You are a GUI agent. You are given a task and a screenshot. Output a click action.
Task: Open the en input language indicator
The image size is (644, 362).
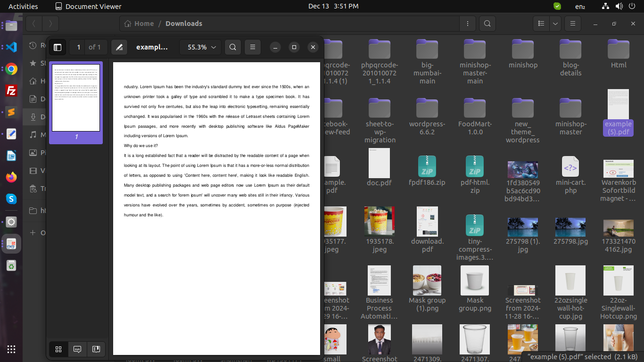coord(580,6)
